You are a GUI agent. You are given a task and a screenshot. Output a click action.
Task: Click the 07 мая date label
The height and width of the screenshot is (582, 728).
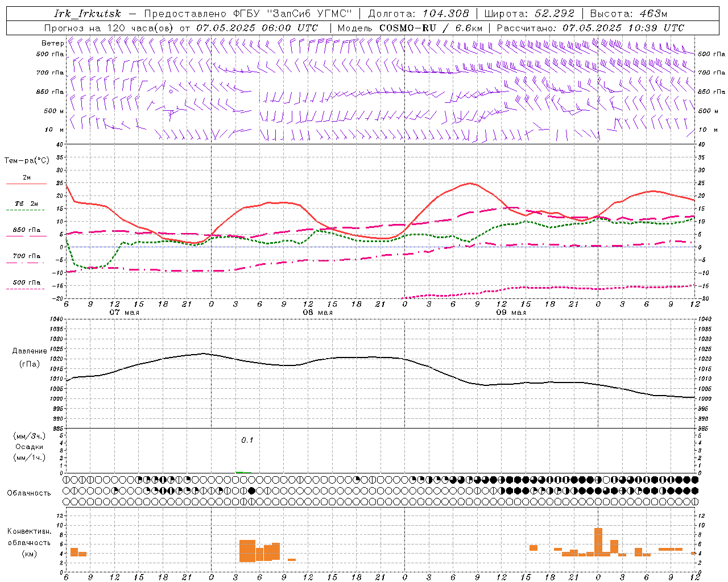point(124,313)
